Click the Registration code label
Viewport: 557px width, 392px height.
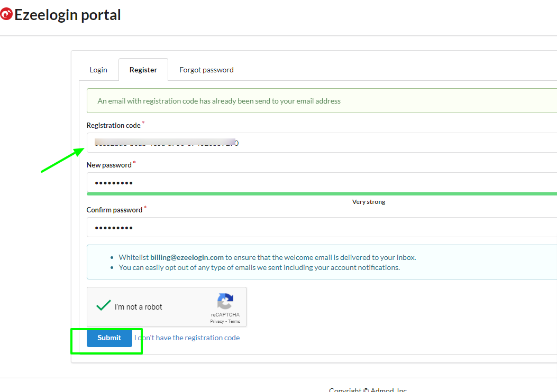coord(113,125)
